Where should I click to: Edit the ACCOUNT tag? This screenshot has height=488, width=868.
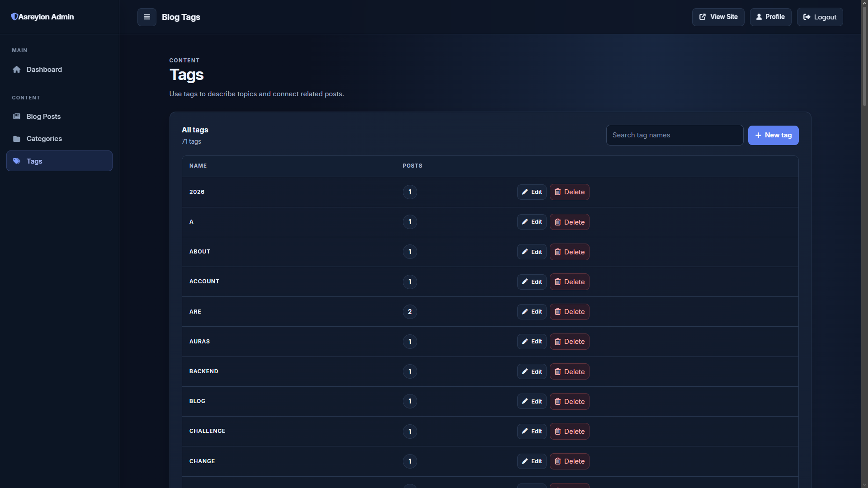click(532, 282)
